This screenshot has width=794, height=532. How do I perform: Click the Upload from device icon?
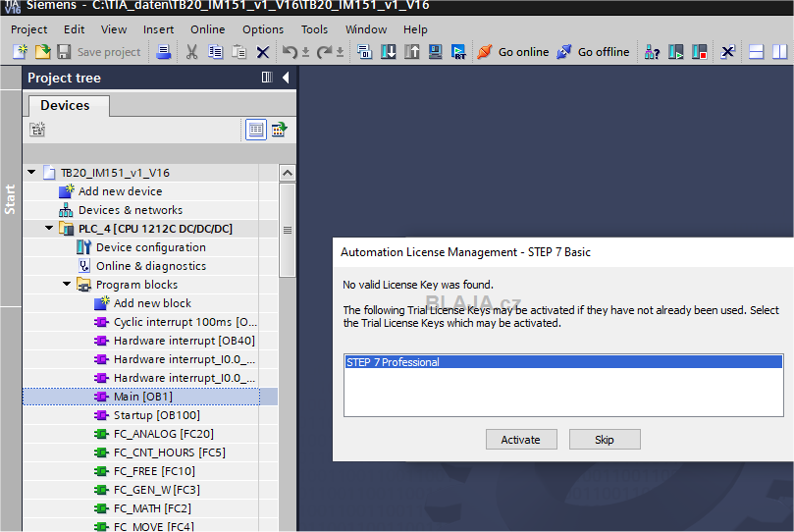point(411,52)
